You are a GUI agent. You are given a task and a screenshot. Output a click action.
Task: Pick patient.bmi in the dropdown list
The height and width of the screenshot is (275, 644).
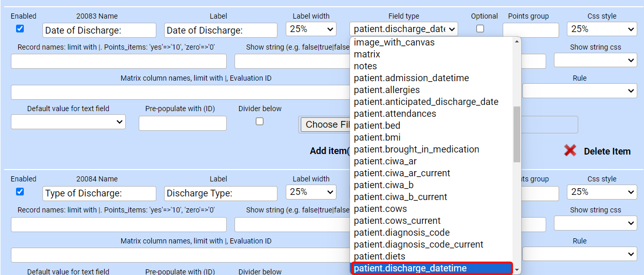pos(377,137)
